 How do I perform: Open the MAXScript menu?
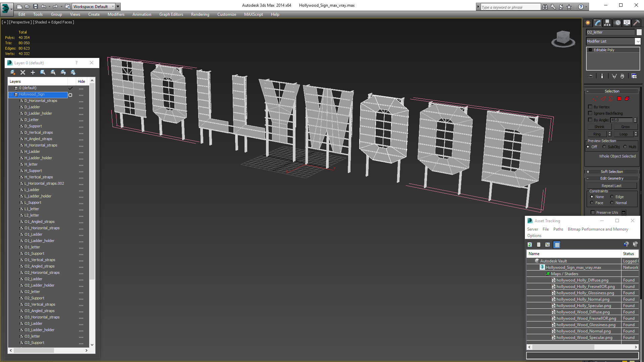tap(254, 14)
